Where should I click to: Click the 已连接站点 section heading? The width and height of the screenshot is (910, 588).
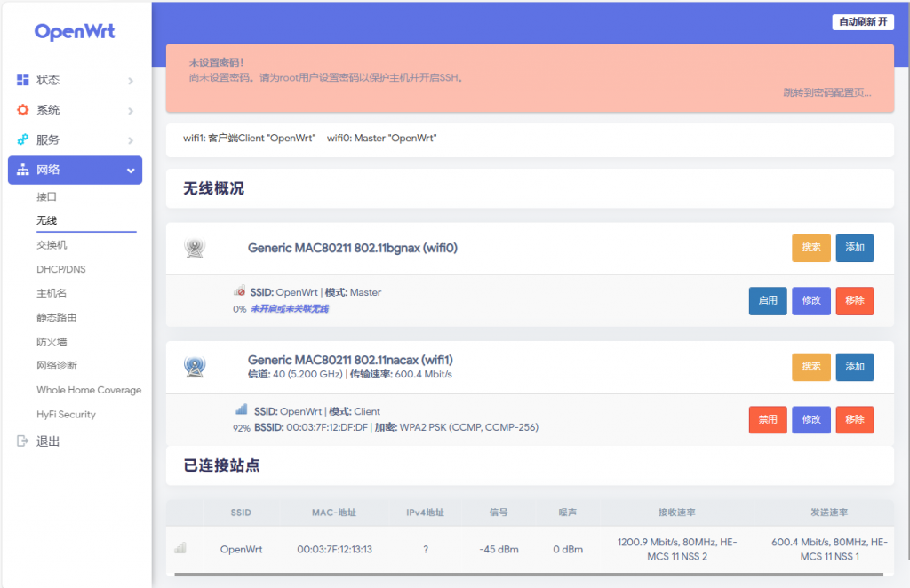click(x=221, y=465)
